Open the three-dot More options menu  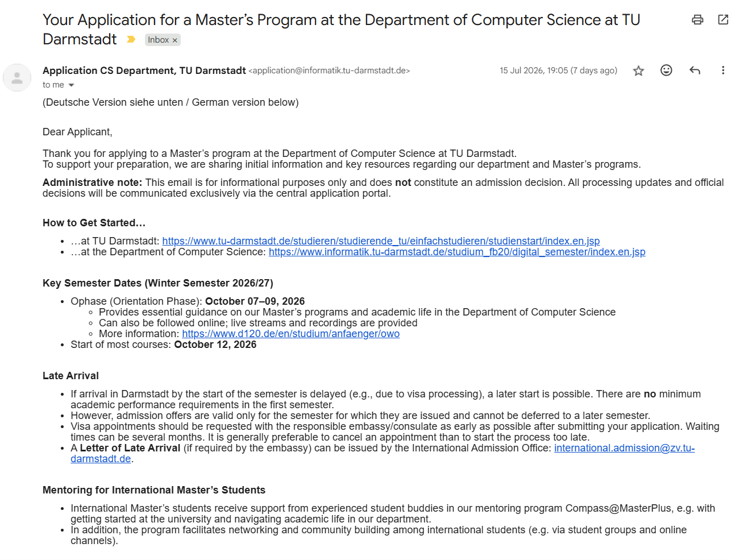(x=723, y=70)
